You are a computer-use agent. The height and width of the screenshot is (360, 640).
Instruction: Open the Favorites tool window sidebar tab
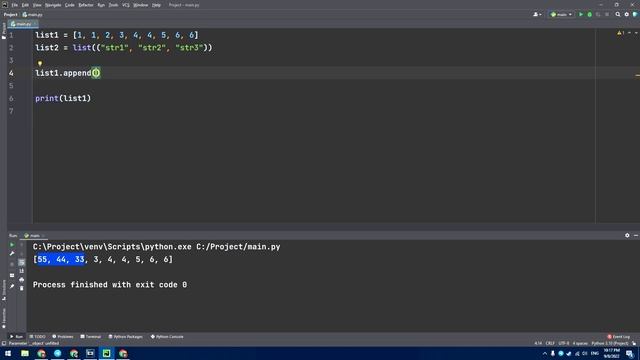(x=4, y=318)
